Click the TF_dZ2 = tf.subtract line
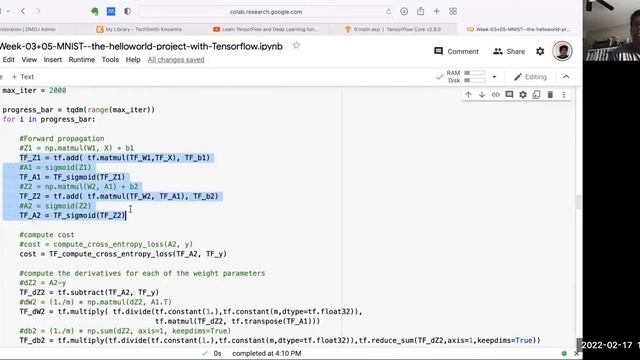640x360 pixels. [89, 292]
